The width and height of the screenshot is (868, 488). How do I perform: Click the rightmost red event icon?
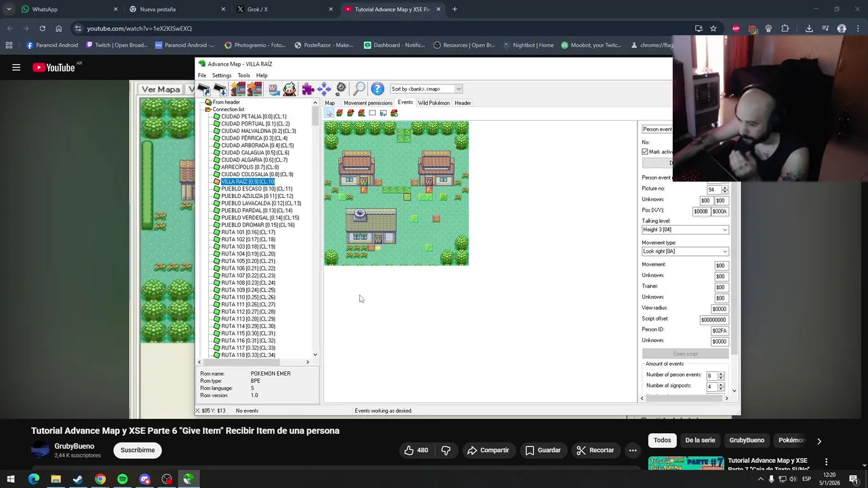394,113
